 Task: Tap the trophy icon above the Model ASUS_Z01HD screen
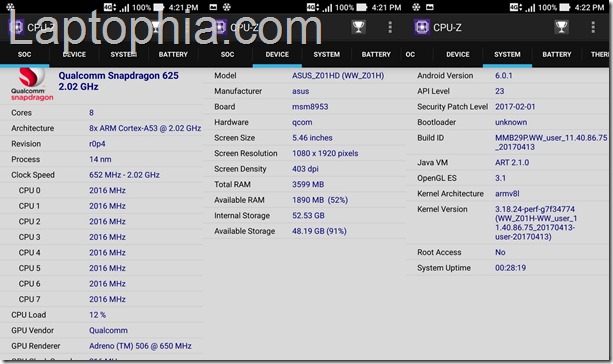coord(358,27)
